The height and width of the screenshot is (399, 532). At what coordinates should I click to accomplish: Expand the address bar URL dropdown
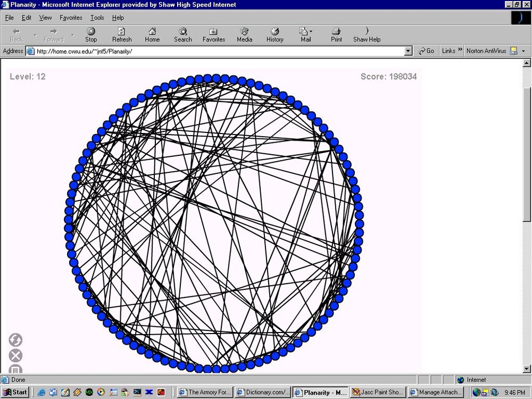(x=409, y=51)
